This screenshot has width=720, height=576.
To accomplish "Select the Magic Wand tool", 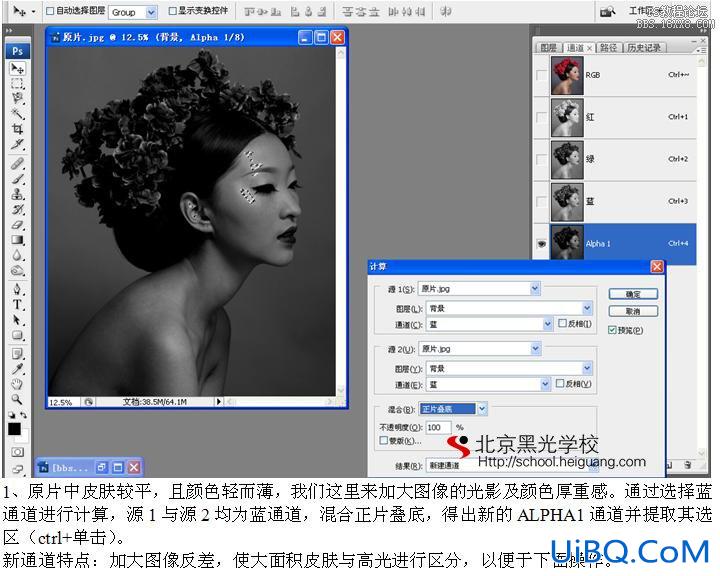I will (x=17, y=113).
